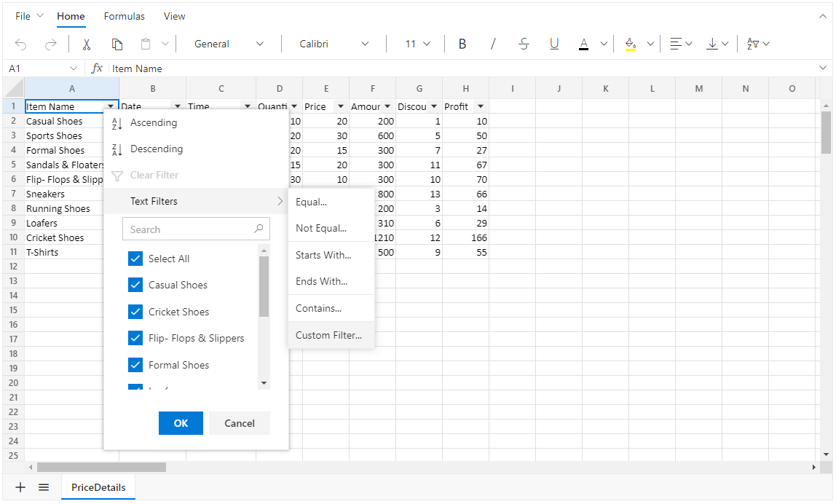This screenshot has width=836, height=504.
Task: Click the fill color bucket swatch
Action: point(631,44)
